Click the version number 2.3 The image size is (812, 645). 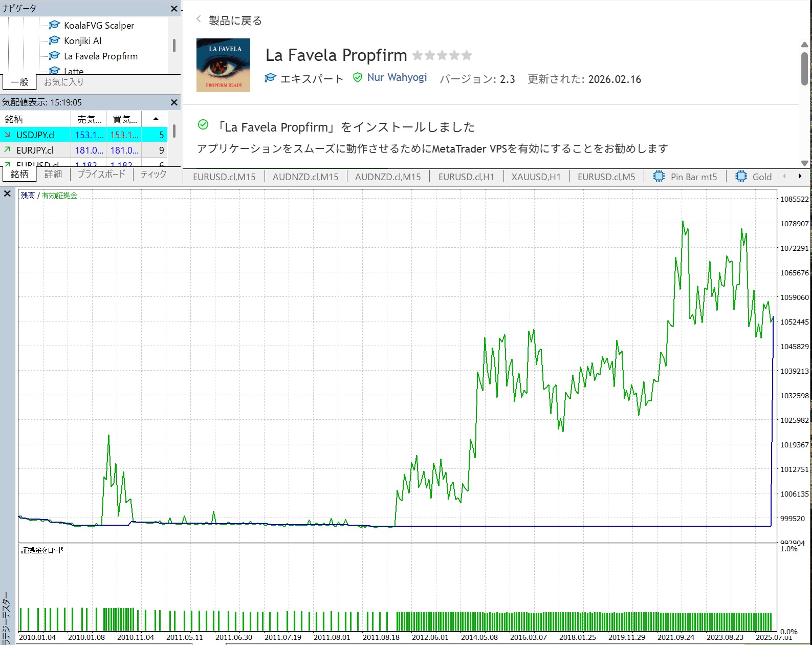coord(508,79)
